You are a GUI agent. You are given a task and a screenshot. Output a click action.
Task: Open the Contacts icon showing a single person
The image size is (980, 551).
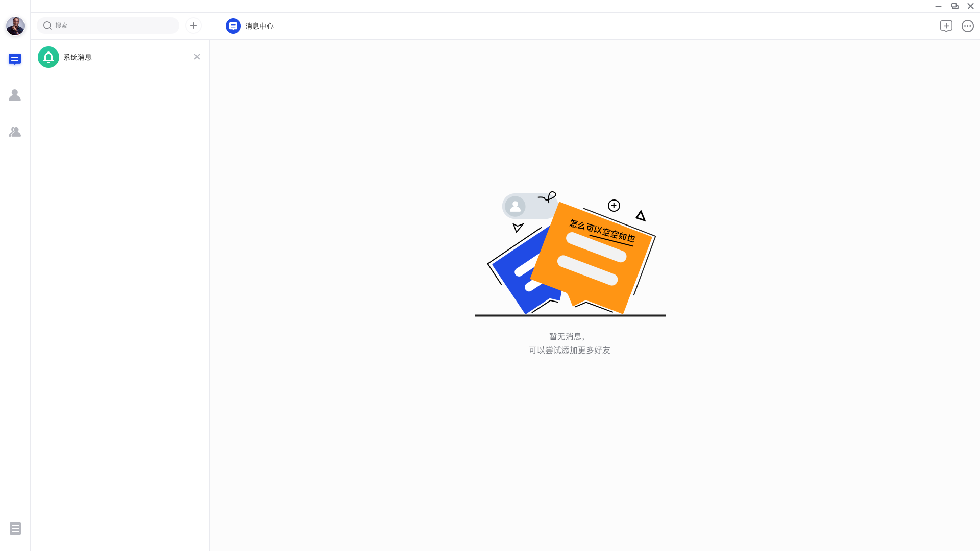(x=15, y=95)
